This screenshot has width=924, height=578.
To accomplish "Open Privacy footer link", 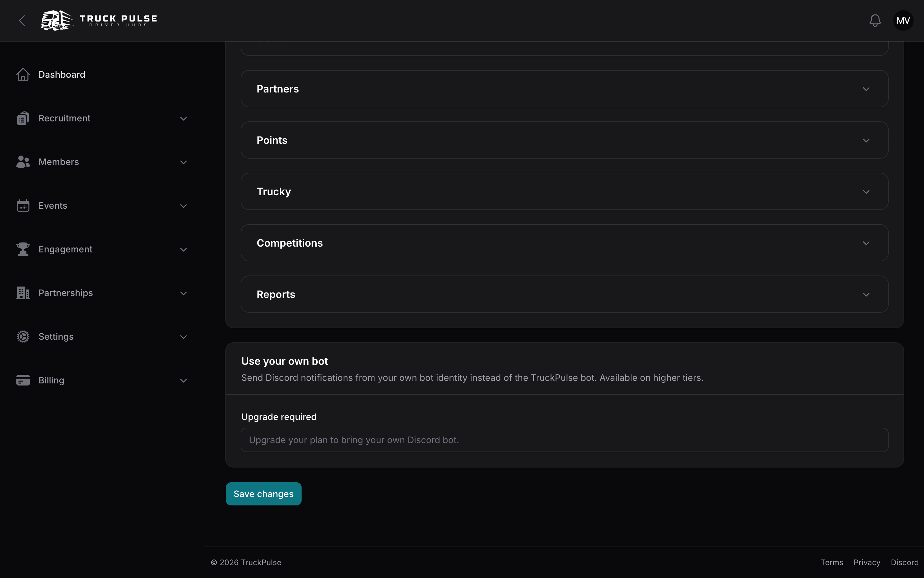I will (x=867, y=562).
